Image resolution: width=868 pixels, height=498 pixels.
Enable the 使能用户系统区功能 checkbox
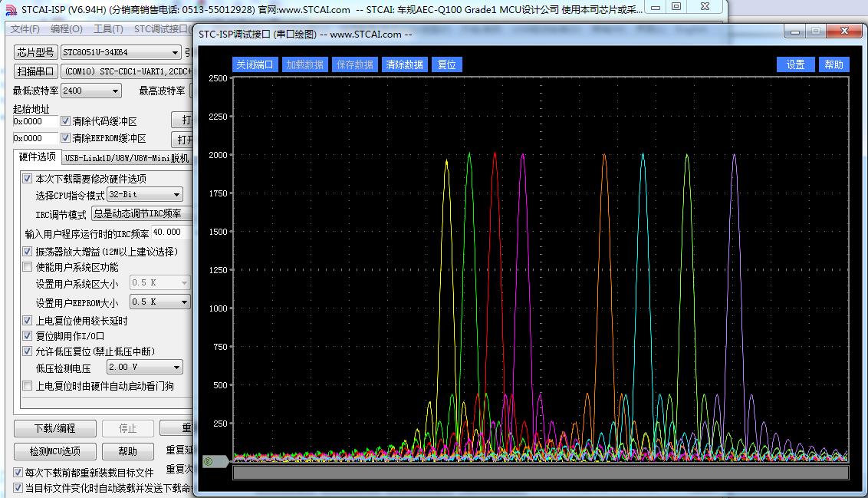pos(28,267)
